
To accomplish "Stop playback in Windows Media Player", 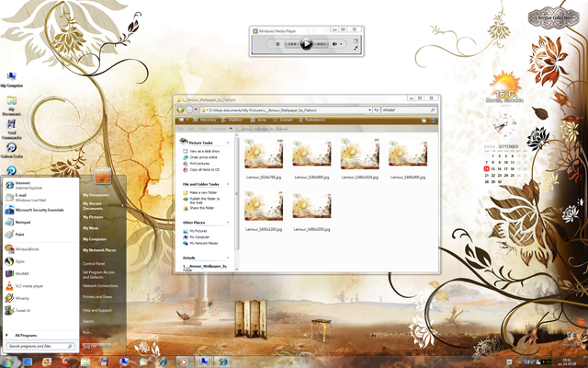I will tap(277, 44).
